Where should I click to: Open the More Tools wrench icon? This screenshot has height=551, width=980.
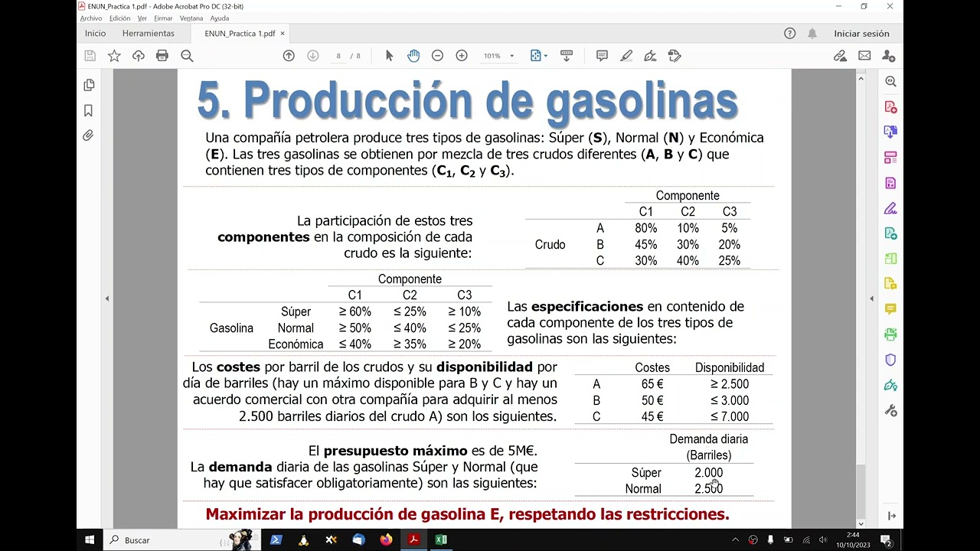coord(890,411)
